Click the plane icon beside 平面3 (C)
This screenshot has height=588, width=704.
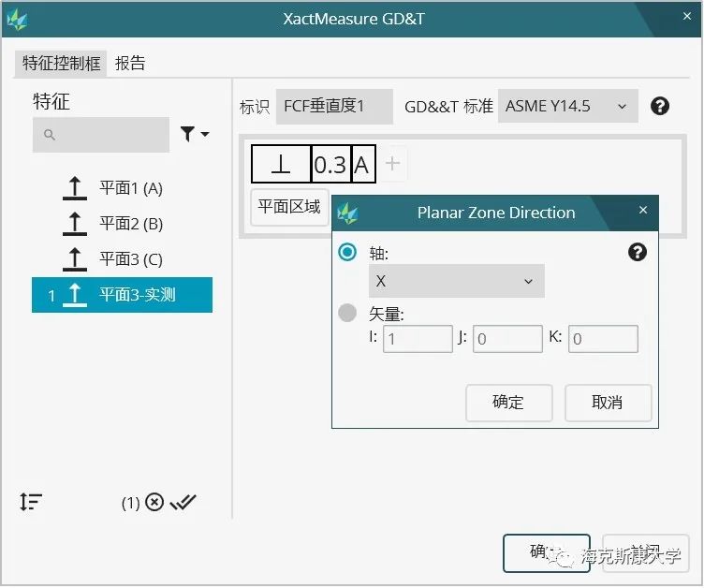click(x=75, y=259)
